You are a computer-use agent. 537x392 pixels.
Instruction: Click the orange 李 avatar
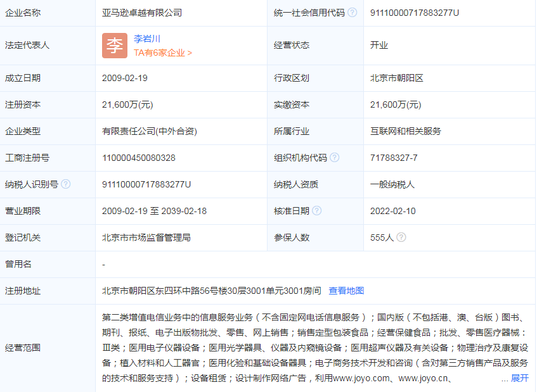pyautogui.click(x=115, y=46)
